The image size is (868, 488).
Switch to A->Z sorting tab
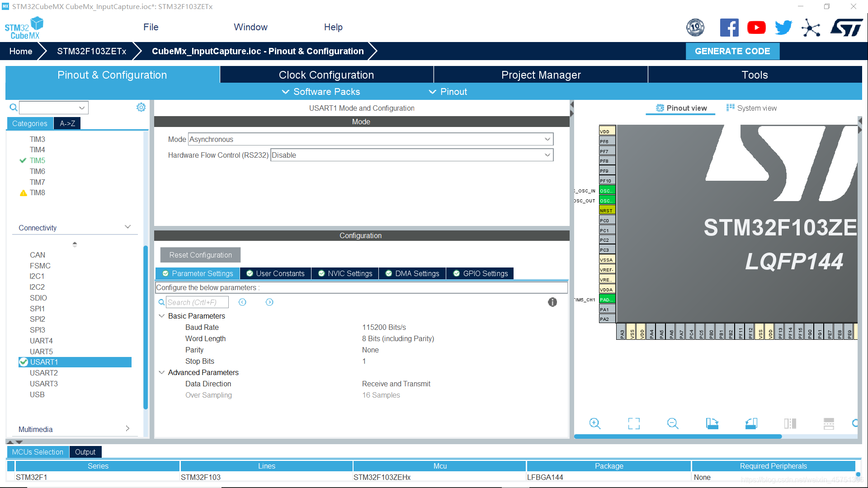pyautogui.click(x=67, y=123)
